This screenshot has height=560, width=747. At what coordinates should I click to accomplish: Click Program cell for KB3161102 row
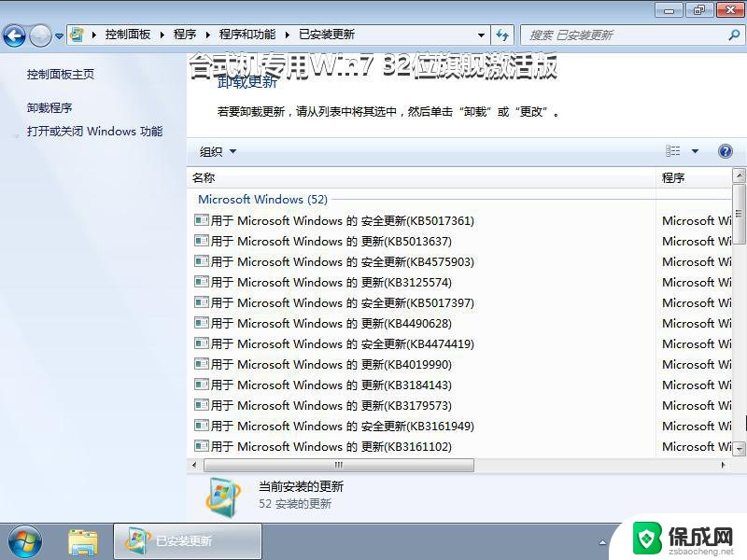(x=697, y=446)
